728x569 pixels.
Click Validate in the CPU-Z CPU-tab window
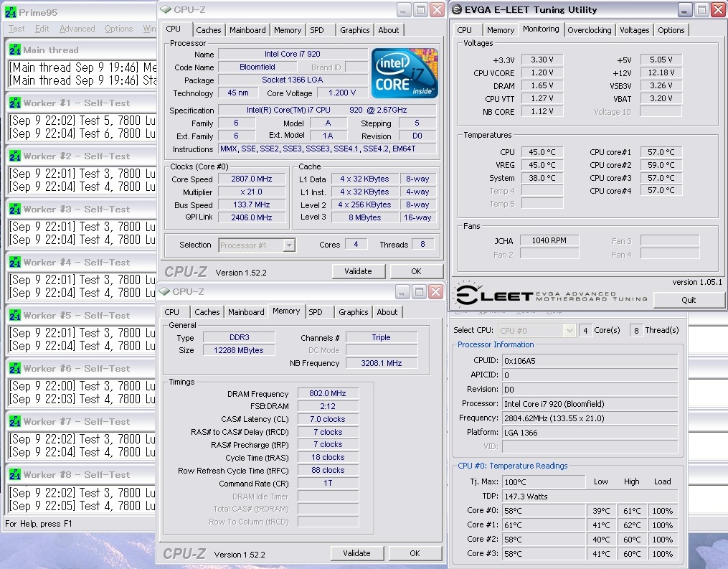coord(358,271)
